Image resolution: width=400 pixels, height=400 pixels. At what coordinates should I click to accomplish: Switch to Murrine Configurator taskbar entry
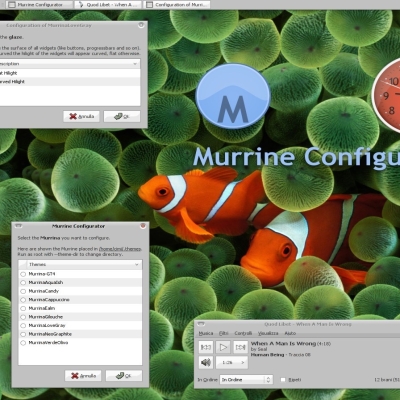40,5
